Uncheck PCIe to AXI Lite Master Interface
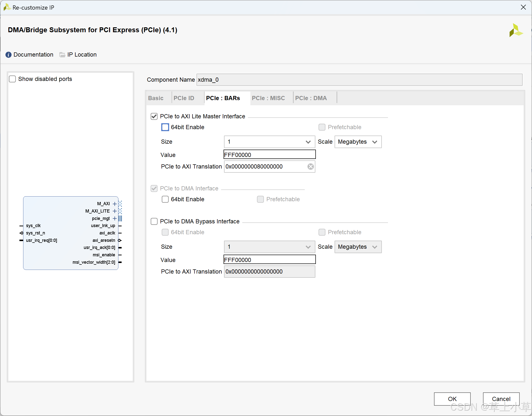Viewport: 532px width, 416px height. click(154, 116)
